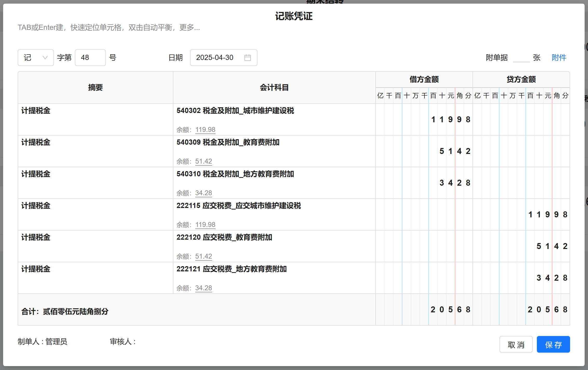Select account 540302 城市维护建设税 cell
This screenshot has width=588, height=370.
click(x=235, y=111)
